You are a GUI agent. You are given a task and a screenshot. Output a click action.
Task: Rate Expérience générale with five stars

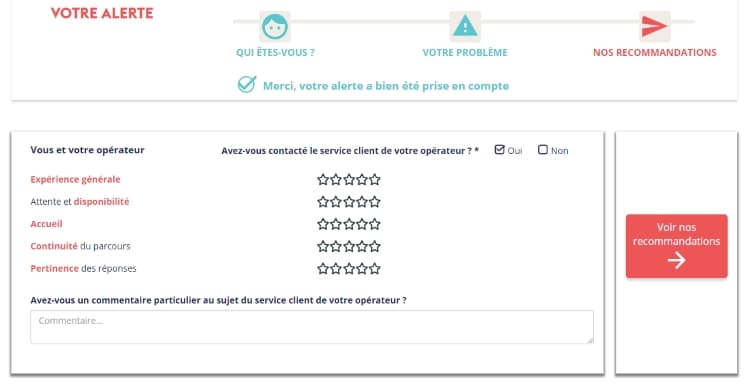(x=375, y=180)
